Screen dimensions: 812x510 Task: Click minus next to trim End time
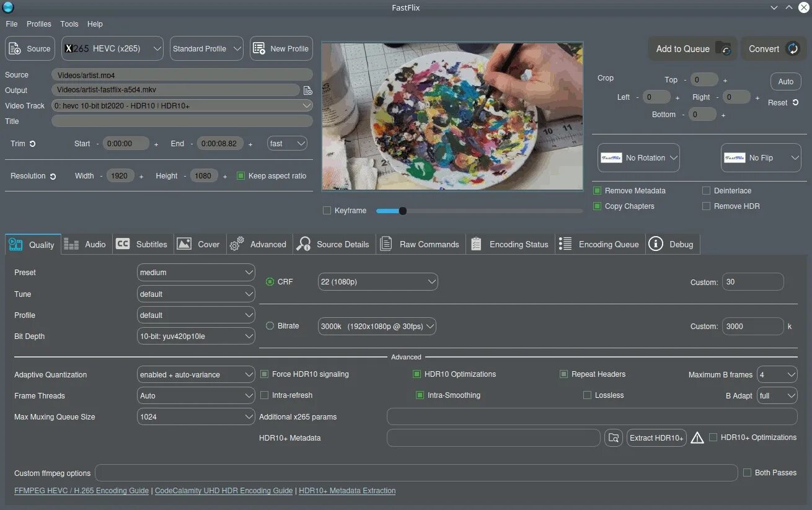[193, 144]
